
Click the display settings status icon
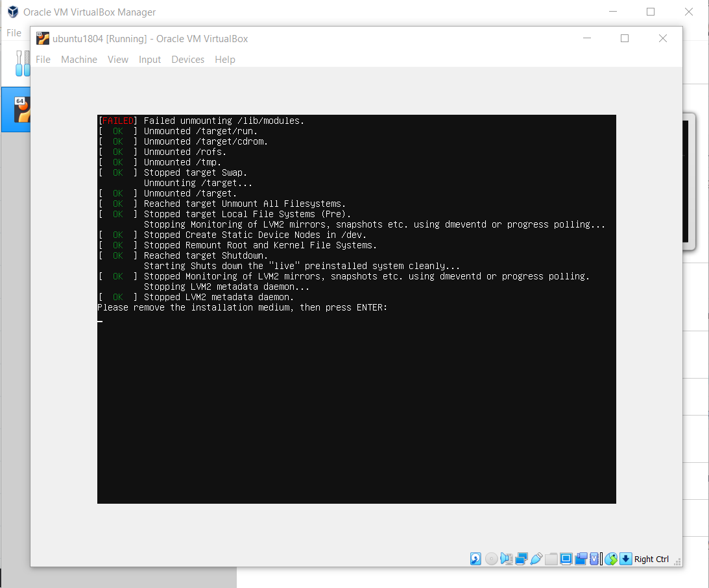click(x=566, y=559)
